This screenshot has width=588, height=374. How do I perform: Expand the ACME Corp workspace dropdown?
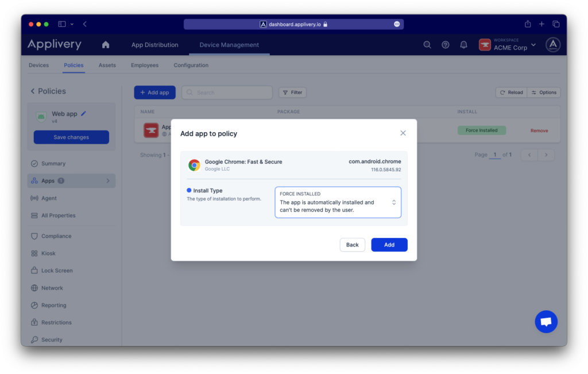click(533, 45)
